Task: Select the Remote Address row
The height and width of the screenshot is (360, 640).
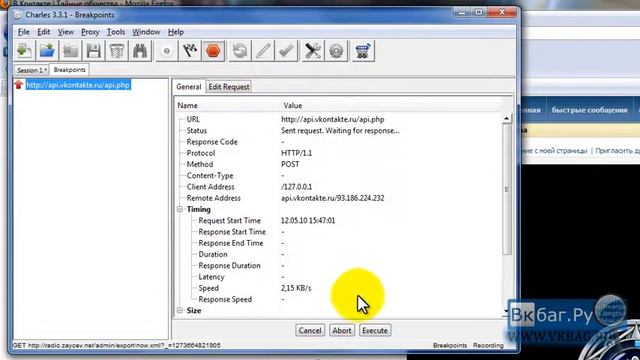Action: point(339,198)
